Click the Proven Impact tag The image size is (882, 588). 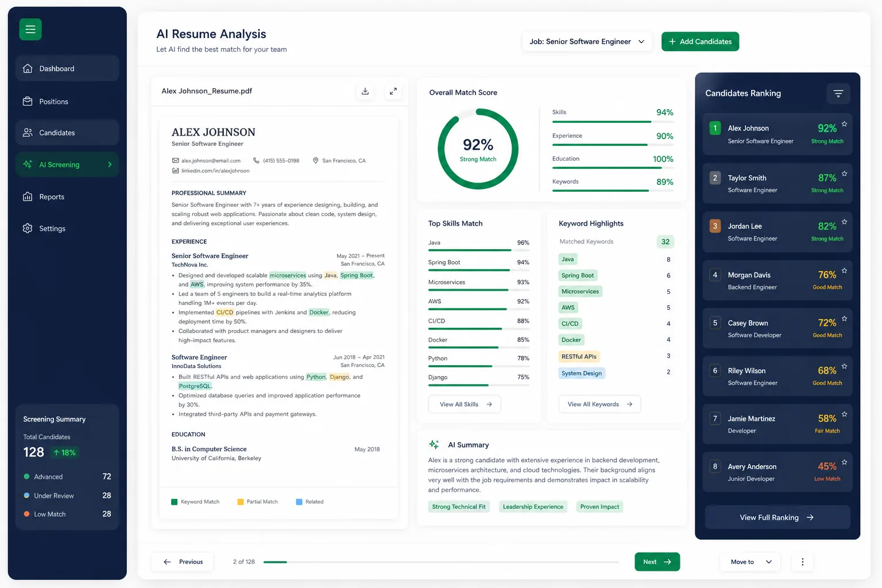point(599,506)
